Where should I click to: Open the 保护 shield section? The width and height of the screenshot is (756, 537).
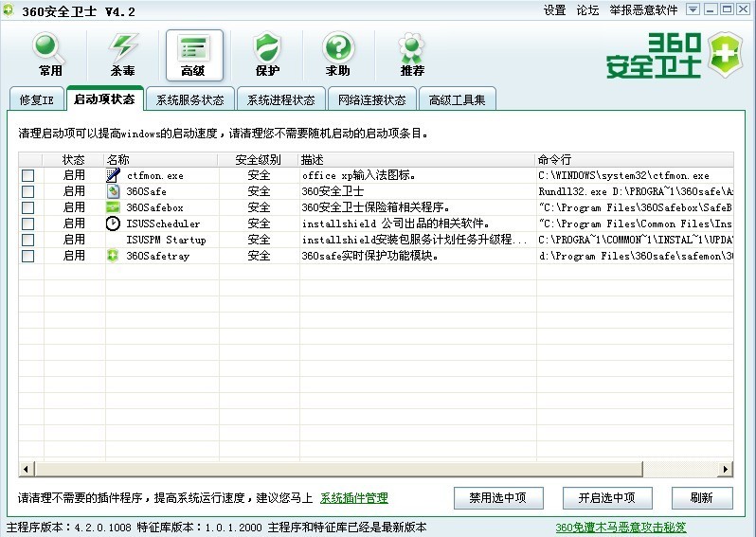(x=266, y=55)
